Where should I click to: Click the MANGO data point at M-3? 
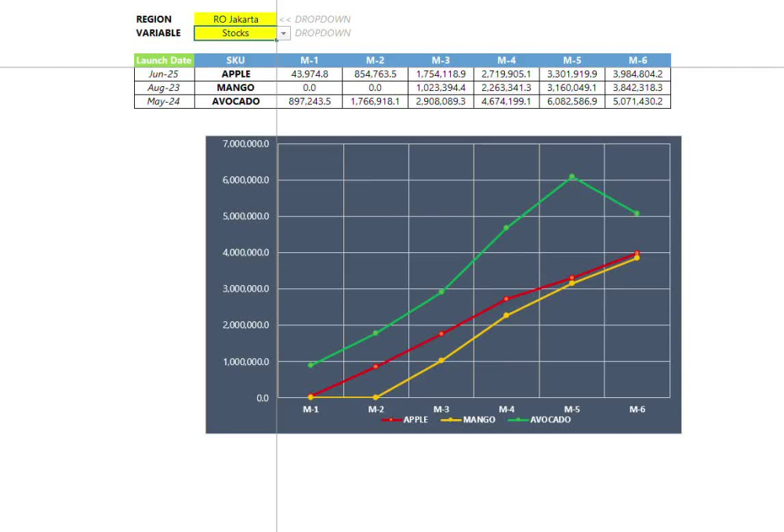(441, 360)
